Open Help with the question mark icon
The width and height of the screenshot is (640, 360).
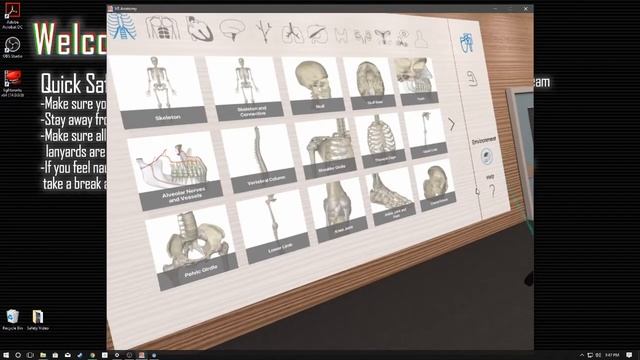492,190
